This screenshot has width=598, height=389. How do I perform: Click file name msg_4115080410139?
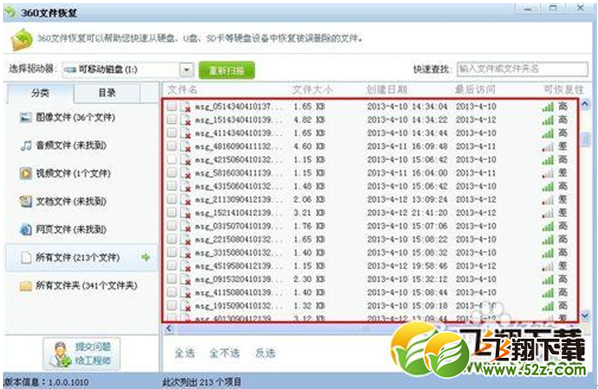click(x=239, y=293)
